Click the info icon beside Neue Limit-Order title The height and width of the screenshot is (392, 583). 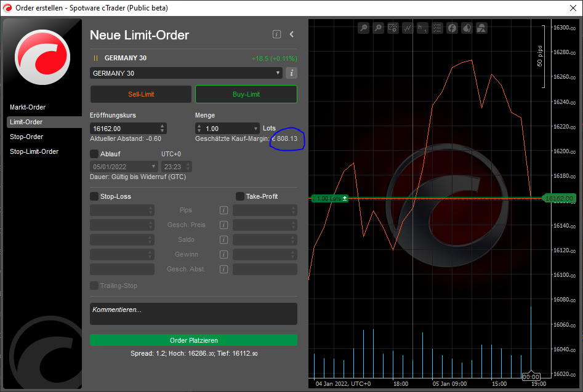[276, 34]
